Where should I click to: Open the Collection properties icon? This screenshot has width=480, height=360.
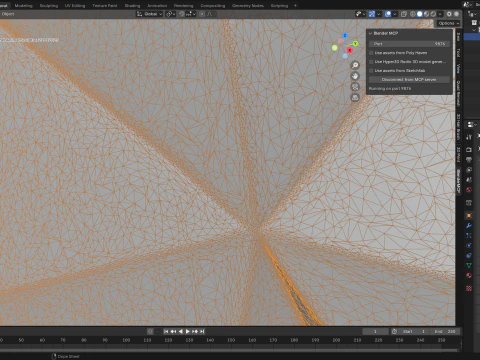click(469, 203)
